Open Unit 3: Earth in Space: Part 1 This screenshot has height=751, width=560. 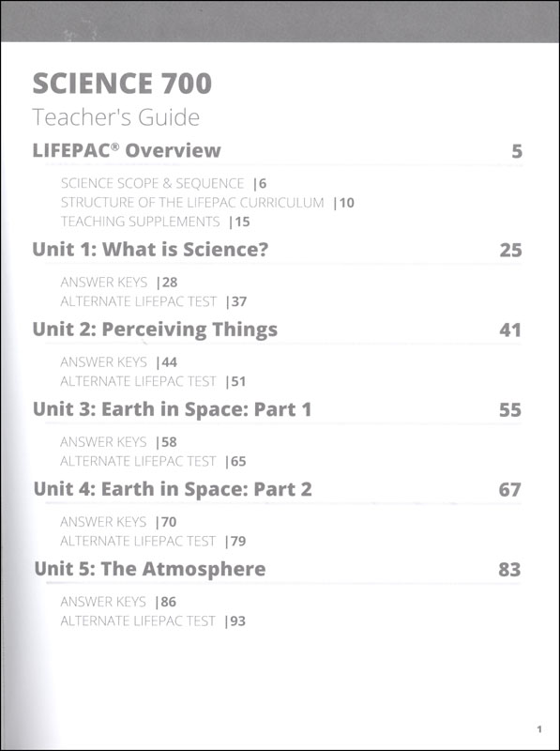point(173,409)
